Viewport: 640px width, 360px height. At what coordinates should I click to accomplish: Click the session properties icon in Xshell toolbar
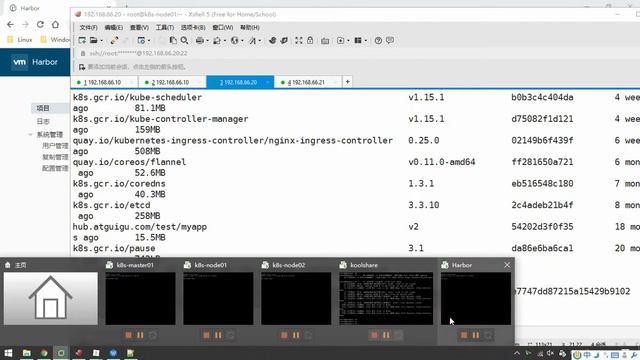141,40
